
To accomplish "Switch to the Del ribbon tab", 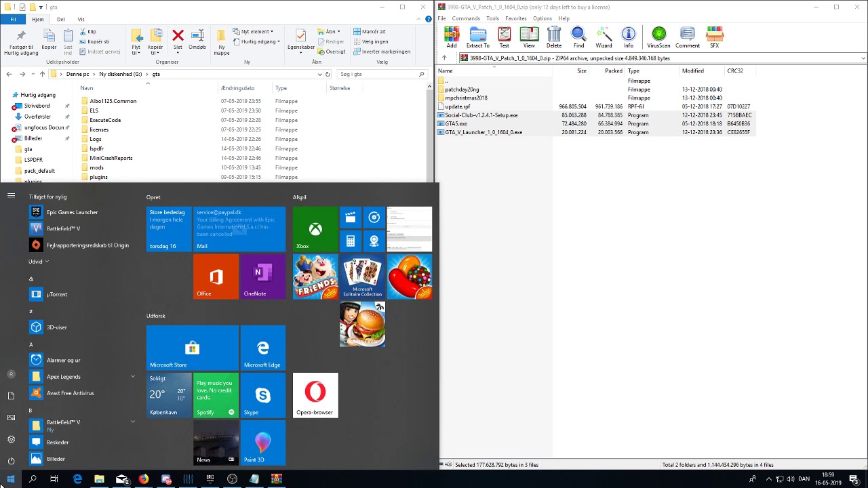I will pyautogui.click(x=61, y=19).
